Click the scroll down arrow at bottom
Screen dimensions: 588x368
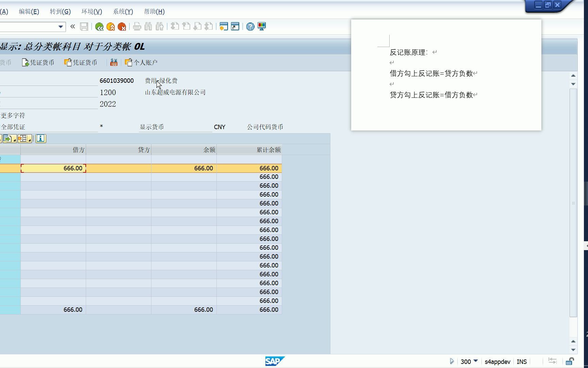coord(573,350)
